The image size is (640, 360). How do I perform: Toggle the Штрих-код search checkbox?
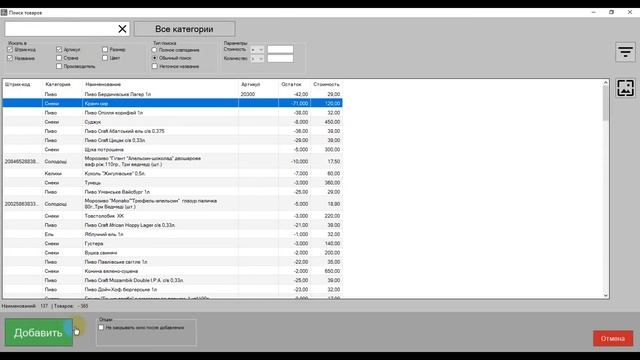[x=10, y=49]
